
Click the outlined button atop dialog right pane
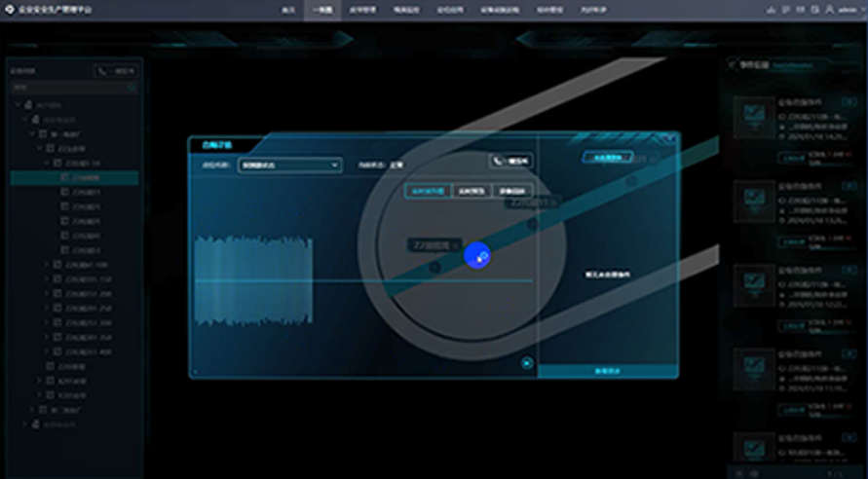608,158
